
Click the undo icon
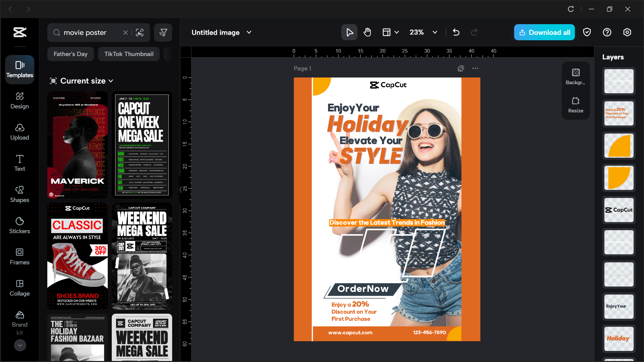point(456,32)
